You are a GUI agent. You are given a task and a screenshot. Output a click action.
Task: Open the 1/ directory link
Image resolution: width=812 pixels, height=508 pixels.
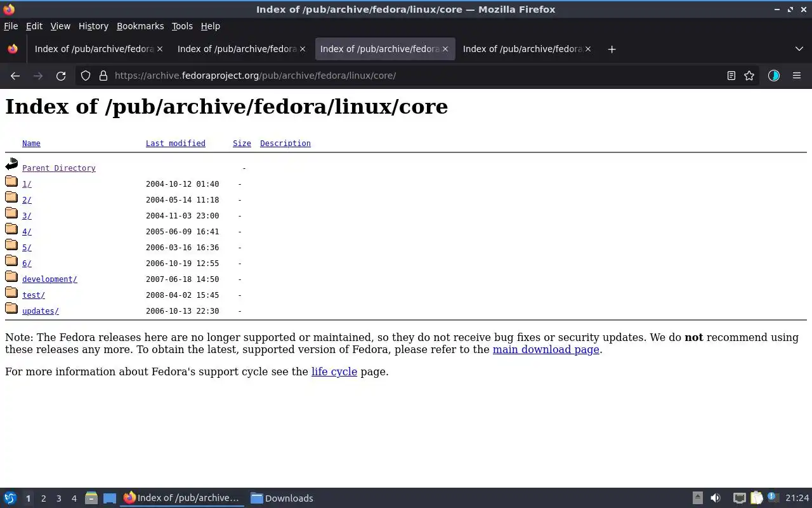pyautogui.click(x=27, y=184)
